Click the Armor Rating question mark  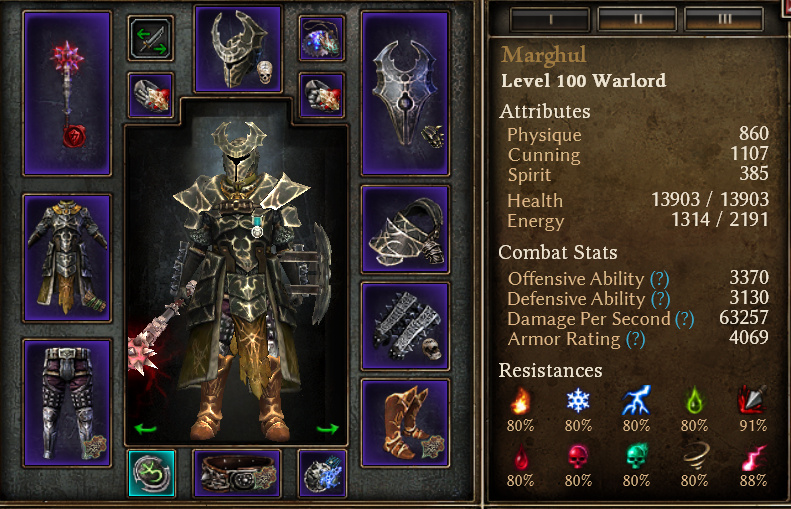(635, 340)
